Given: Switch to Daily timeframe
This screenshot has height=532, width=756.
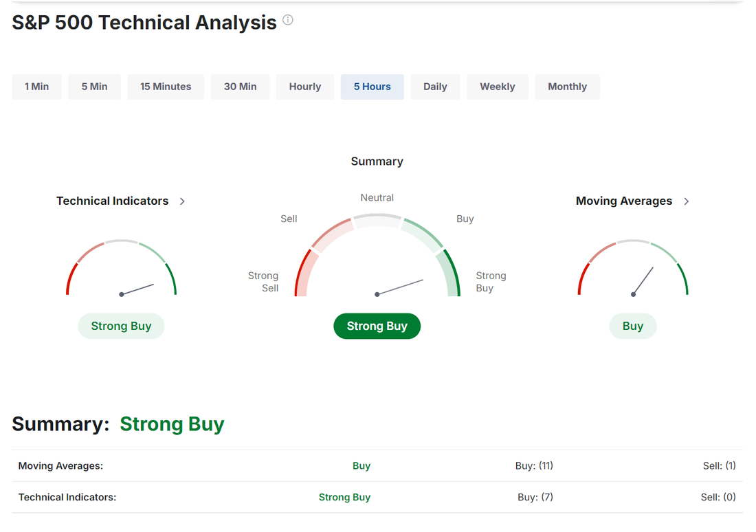Looking at the screenshot, I should pyautogui.click(x=435, y=87).
